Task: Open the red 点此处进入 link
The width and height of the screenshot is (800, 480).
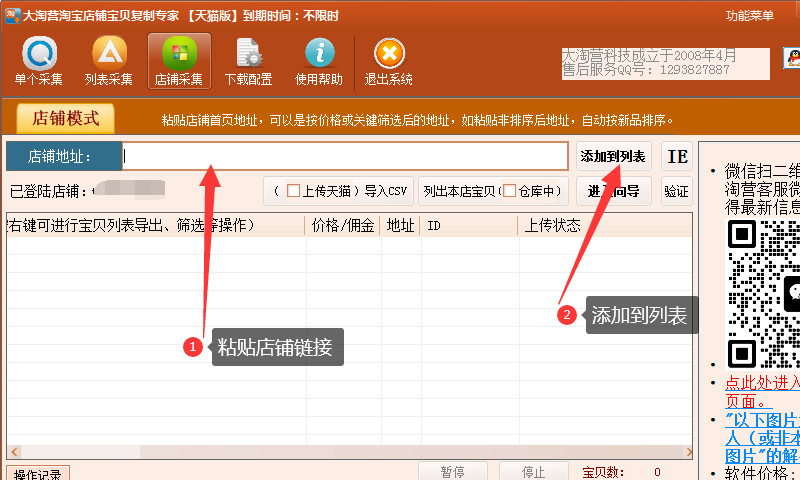Action: pyautogui.click(x=762, y=382)
